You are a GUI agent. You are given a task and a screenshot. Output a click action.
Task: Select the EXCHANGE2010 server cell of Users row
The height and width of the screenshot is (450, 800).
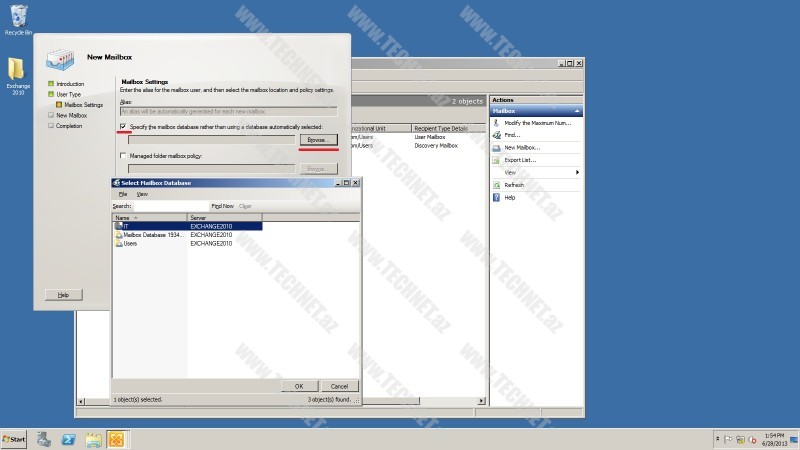click(x=211, y=243)
